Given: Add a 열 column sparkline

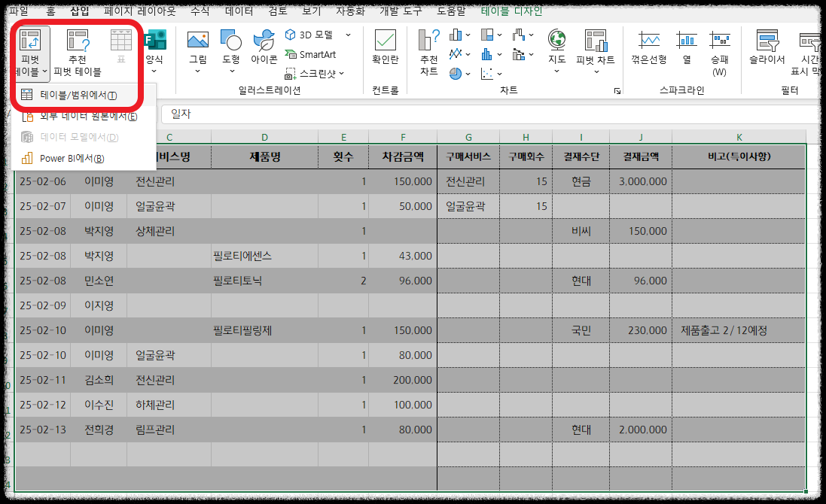Looking at the screenshot, I should [x=687, y=47].
